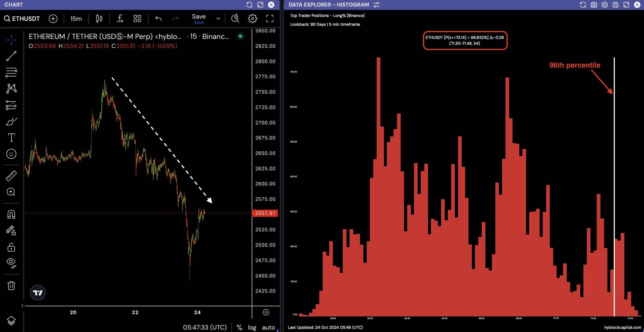Toggle hide all drawings eye icon

[11, 262]
